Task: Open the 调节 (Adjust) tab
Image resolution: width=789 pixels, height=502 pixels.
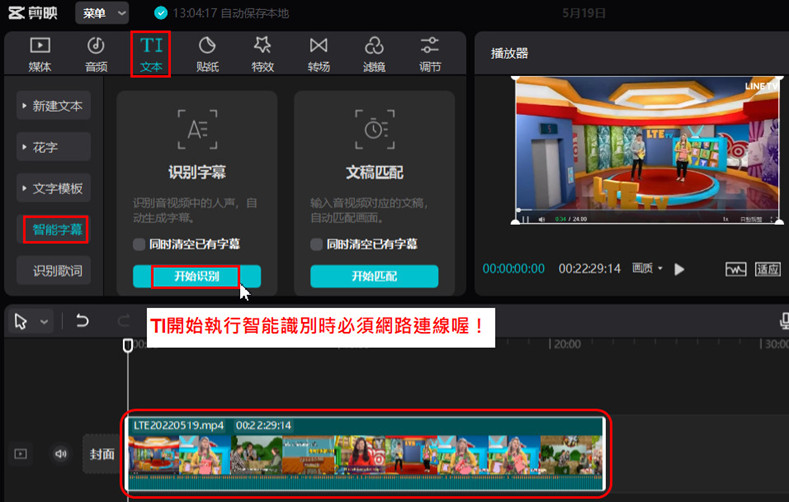Action: (430, 54)
